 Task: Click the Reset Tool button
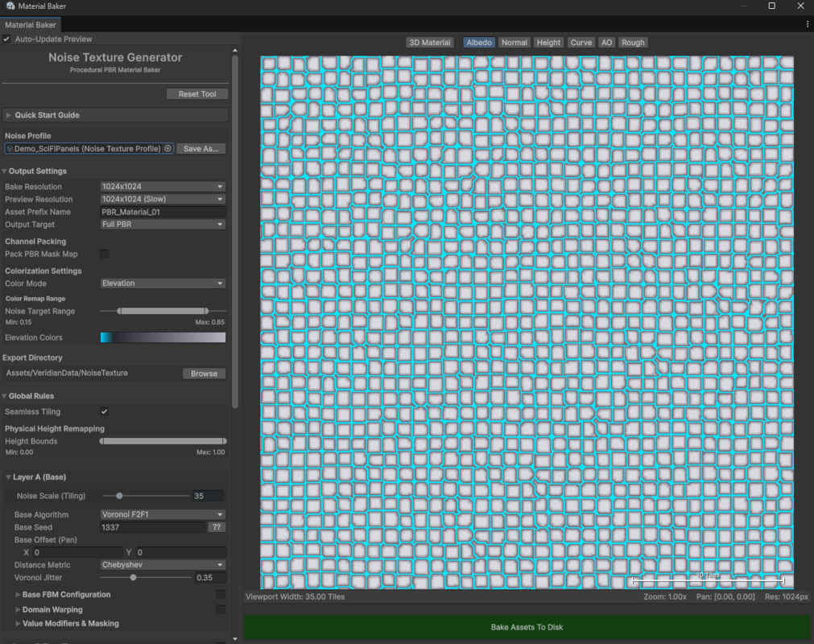click(197, 94)
